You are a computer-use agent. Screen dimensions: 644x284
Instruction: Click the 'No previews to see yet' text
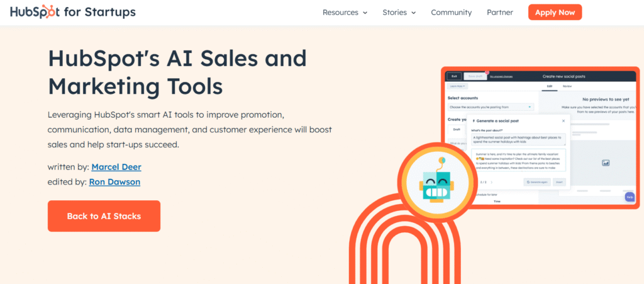pyautogui.click(x=605, y=99)
